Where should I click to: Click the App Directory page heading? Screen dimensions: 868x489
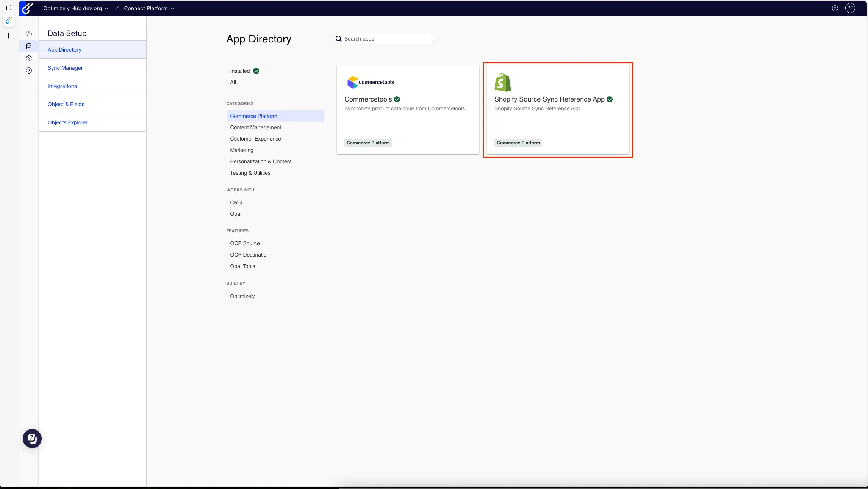(x=259, y=39)
